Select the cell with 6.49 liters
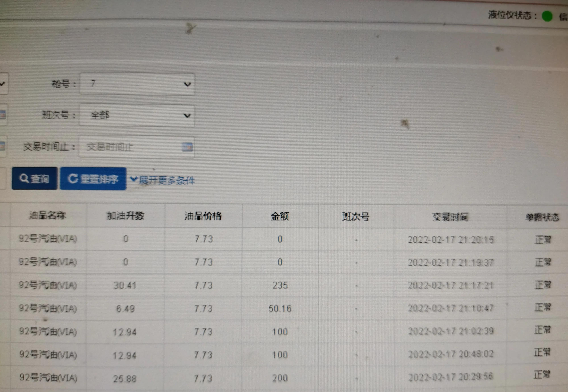Viewport: 568px width, 392px height. (x=126, y=308)
